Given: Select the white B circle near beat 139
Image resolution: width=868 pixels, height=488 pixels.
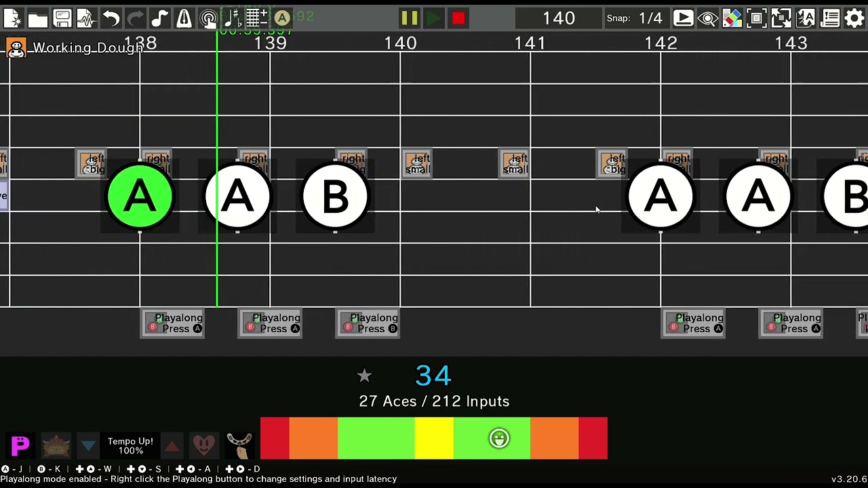Looking at the screenshot, I should click(x=335, y=197).
